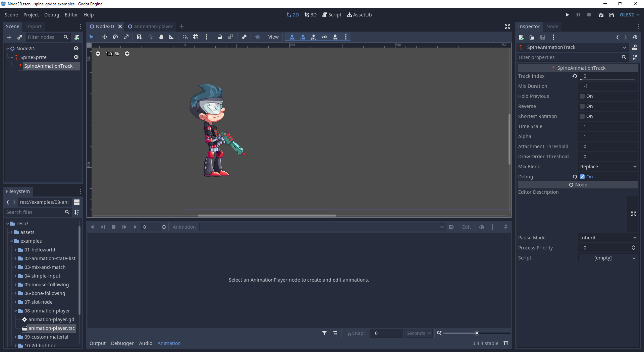Create a new resource in Inspector

coord(521,37)
